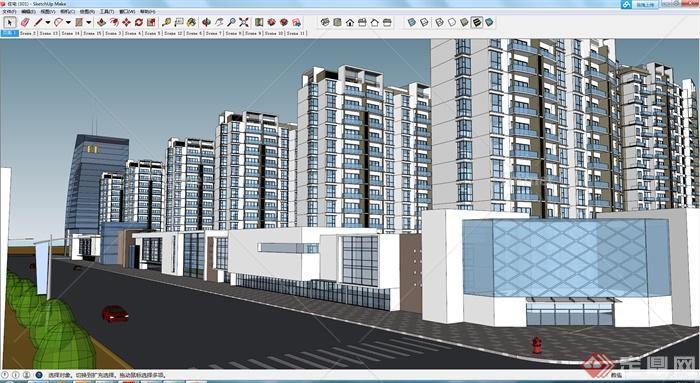This screenshot has height=383, width=700.
Task: Select the Pan hand tool
Action: 219,22
